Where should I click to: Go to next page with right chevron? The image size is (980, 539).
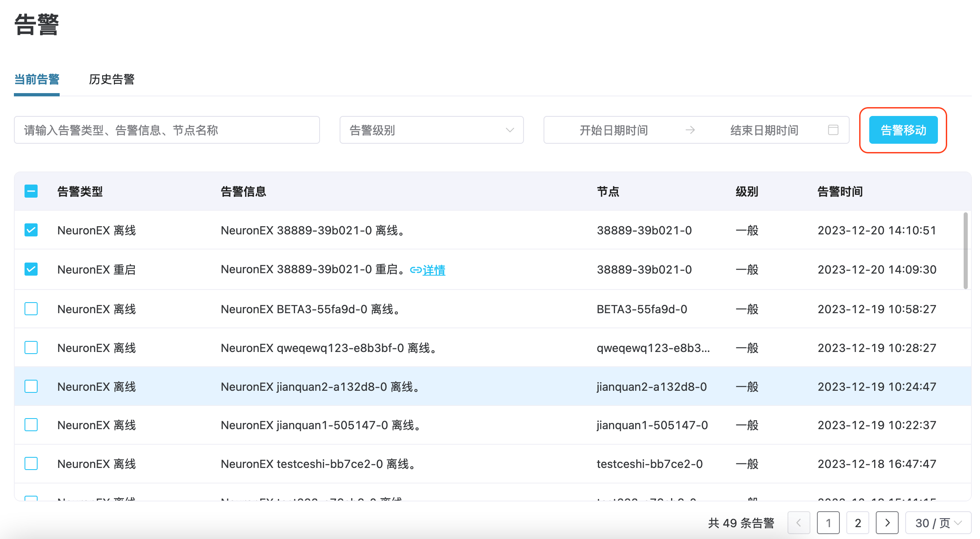click(x=887, y=523)
